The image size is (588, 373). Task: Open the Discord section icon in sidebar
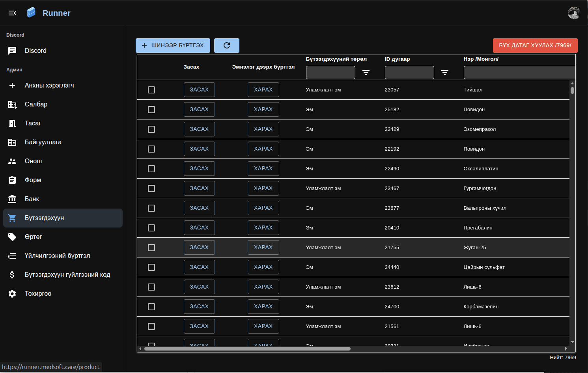(12, 50)
